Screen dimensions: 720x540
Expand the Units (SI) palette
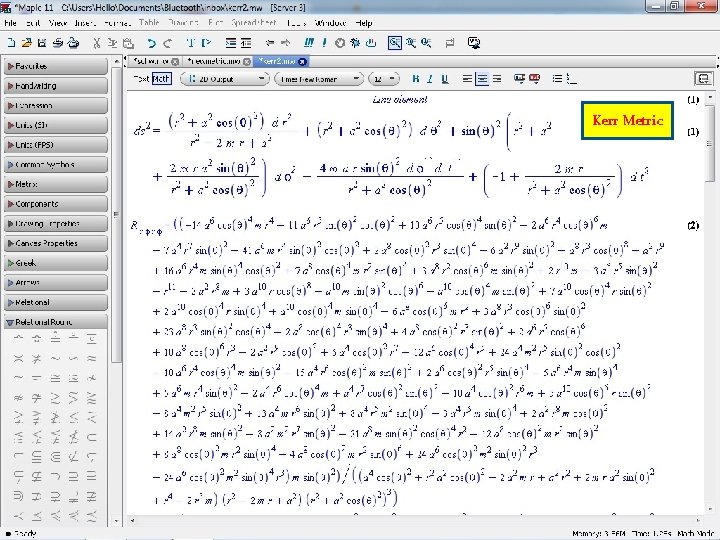[x=56, y=125]
